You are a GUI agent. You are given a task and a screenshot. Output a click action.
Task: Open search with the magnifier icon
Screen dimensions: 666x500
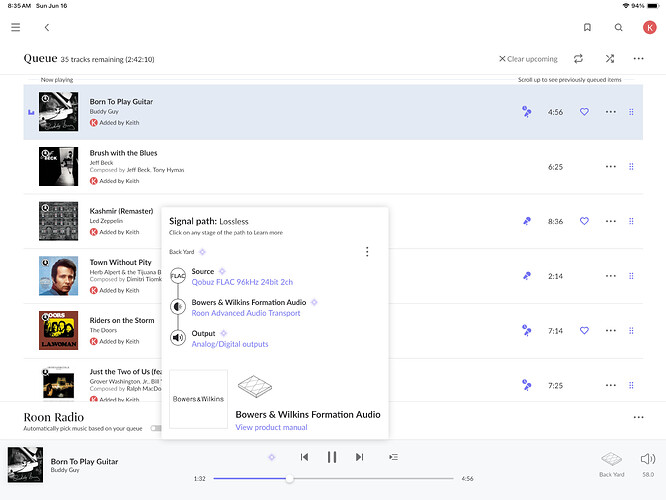[618, 28]
